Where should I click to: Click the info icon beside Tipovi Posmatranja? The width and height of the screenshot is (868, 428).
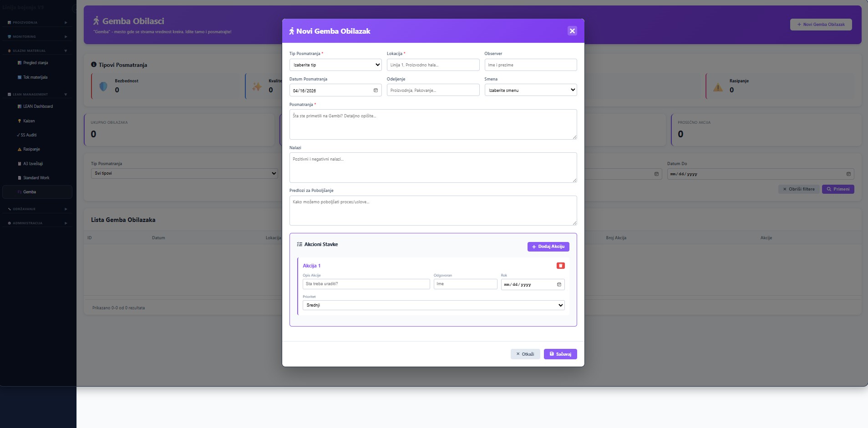click(94, 65)
